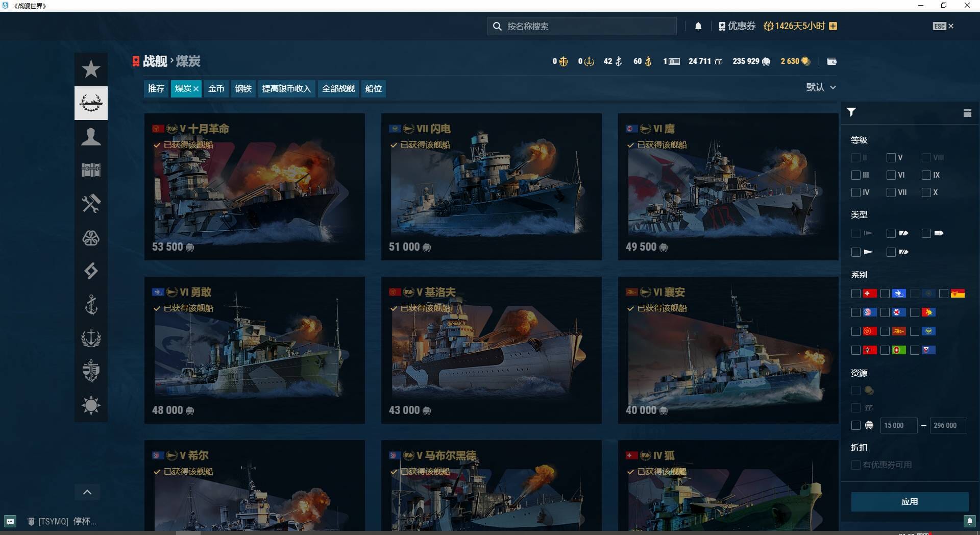Viewport: 980px width, 535px height.
Task: Open the 优惠券 coupons link
Action: 737,26
